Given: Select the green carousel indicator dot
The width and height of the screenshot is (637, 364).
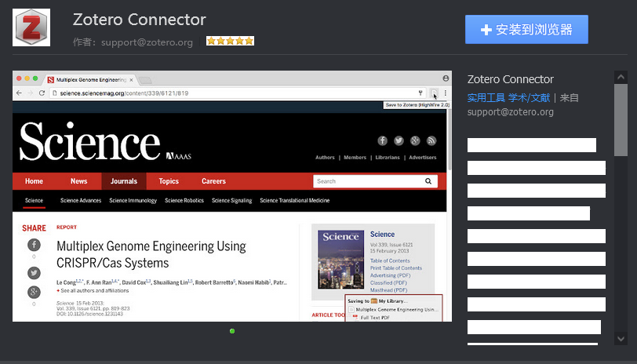Looking at the screenshot, I should click(232, 331).
